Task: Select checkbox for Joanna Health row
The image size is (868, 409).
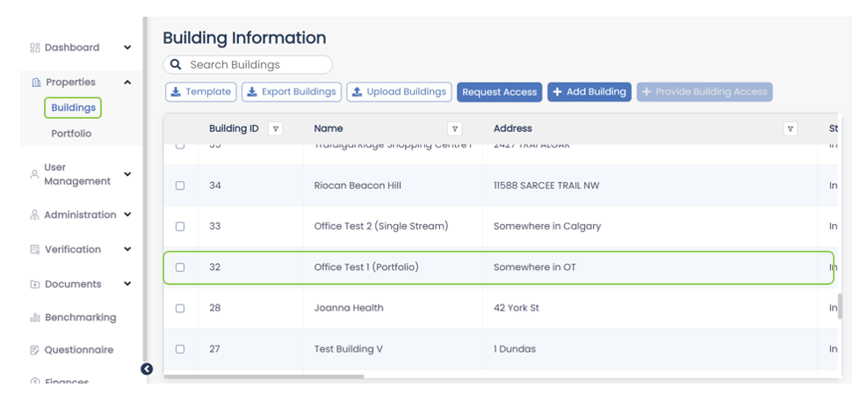Action: point(180,308)
